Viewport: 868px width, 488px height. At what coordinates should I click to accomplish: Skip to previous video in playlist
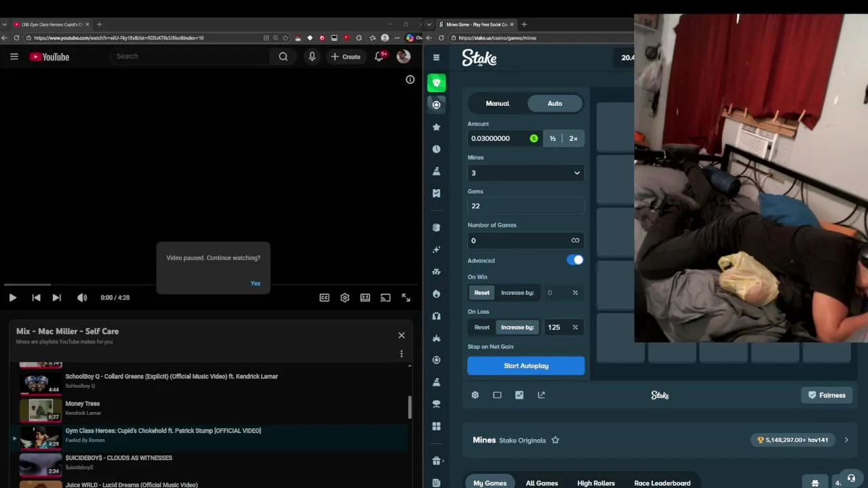[37, 298]
